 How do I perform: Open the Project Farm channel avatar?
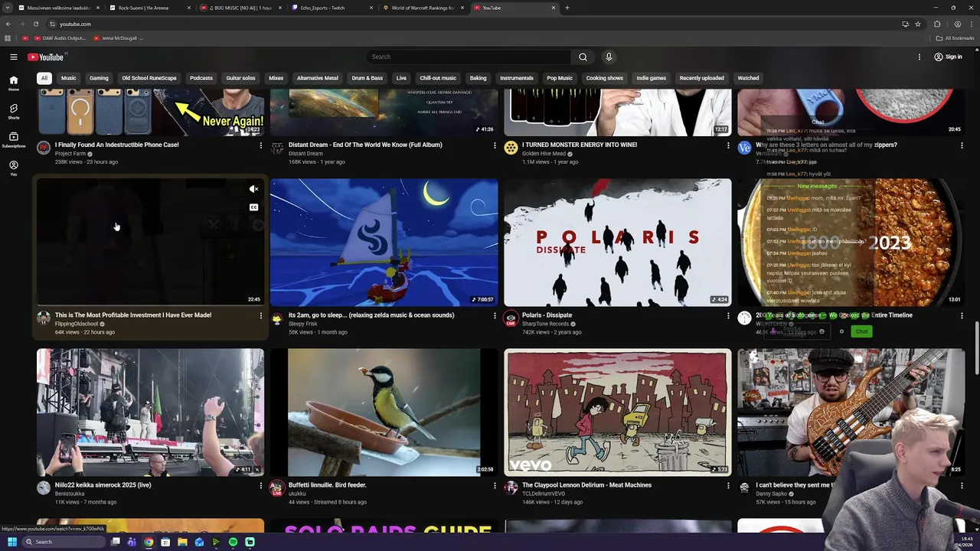click(x=44, y=148)
